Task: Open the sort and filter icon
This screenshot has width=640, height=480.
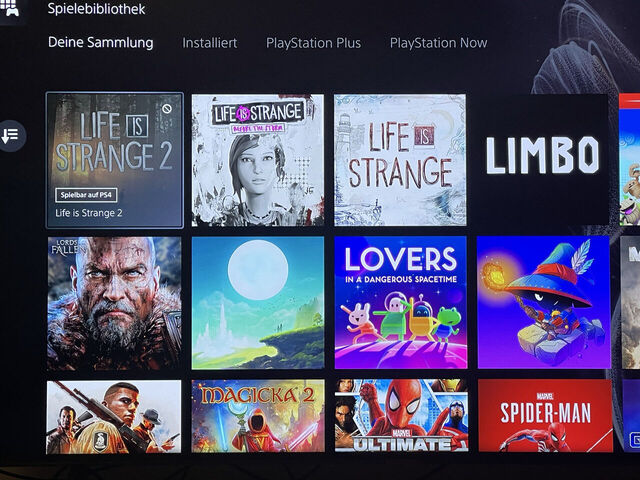Action: point(11,136)
